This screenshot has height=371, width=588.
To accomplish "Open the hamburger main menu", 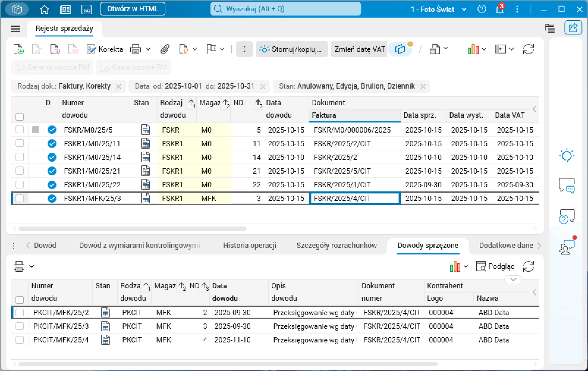I will point(16,29).
